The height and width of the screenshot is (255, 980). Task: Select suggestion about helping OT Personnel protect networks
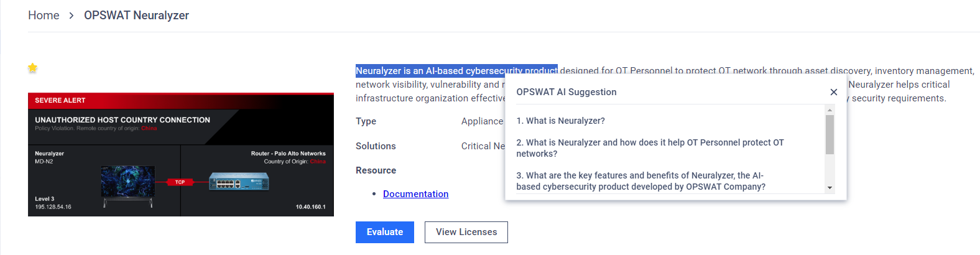(x=650, y=148)
